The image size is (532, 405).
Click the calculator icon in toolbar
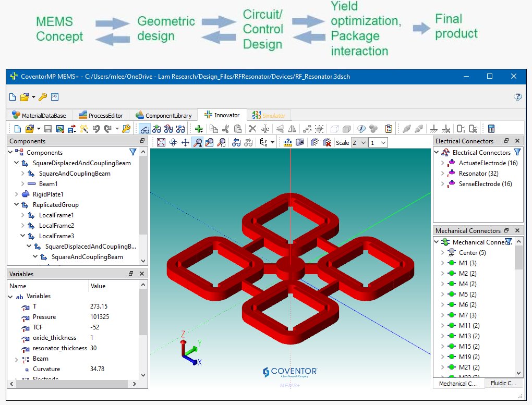pyautogui.click(x=491, y=129)
